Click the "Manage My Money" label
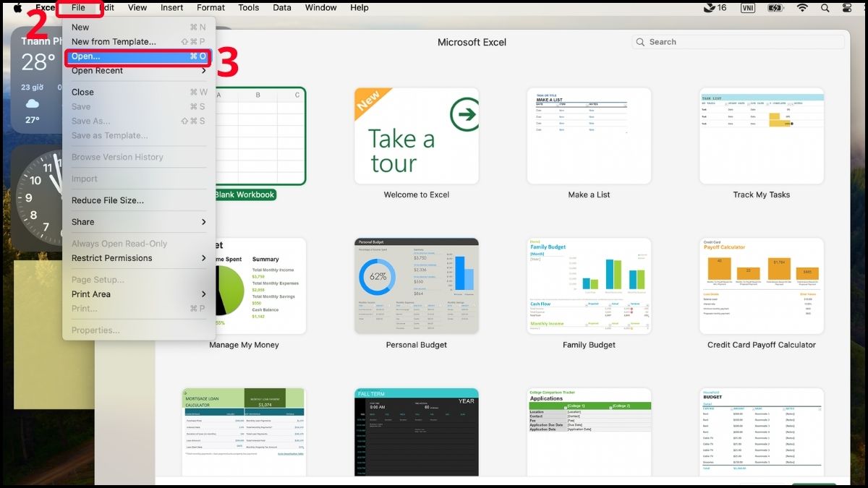 point(244,345)
